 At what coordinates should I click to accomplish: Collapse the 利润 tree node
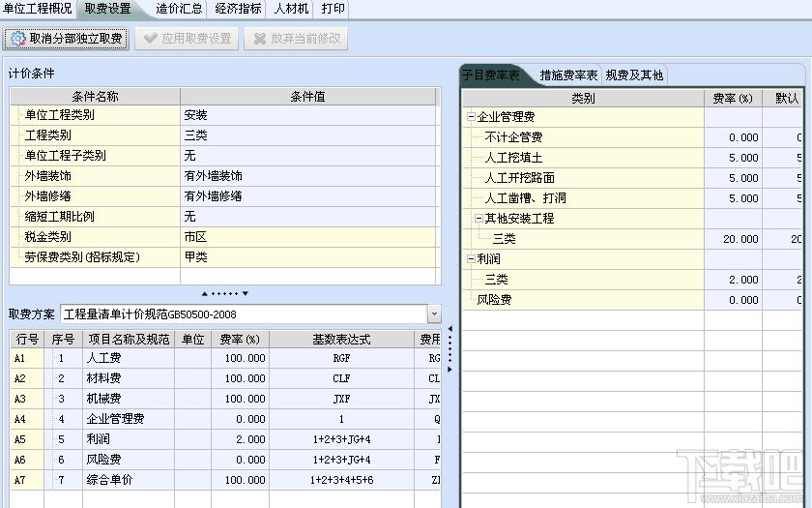pyautogui.click(x=471, y=259)
